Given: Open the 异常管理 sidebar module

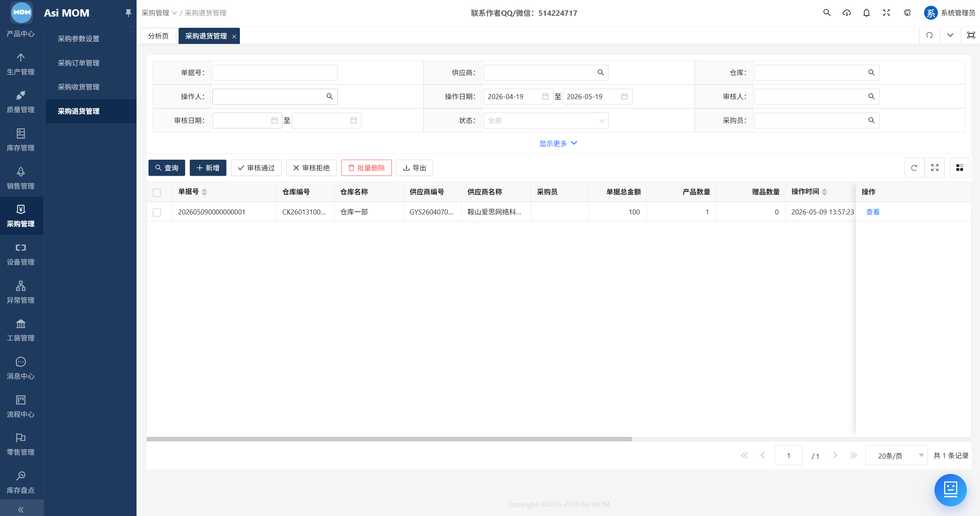Looking at the screenshot, I should pyautogui.click(x=21, y=292).
